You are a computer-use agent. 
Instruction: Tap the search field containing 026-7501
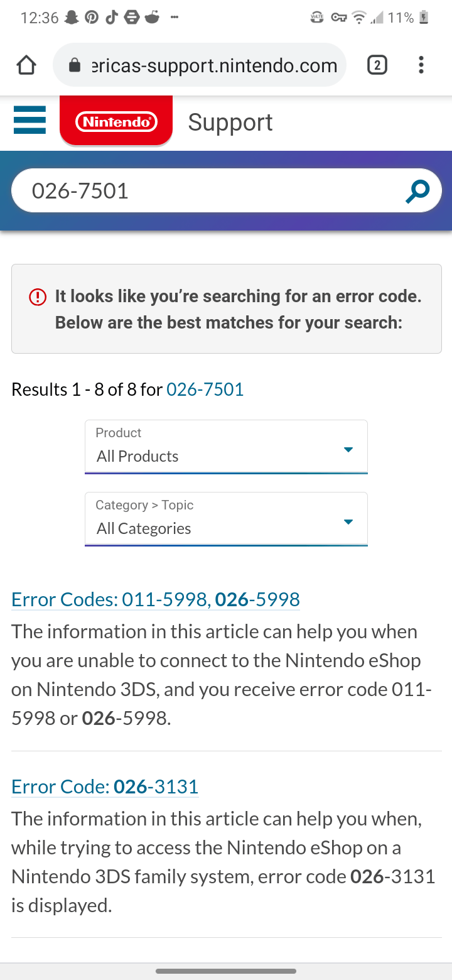click(x=188, y=190)
